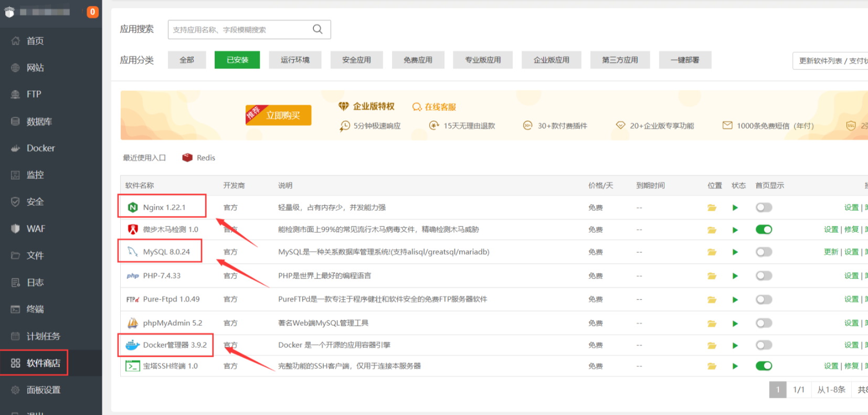
Task: Switch to the 安全应用 category
Action: [x=357, y=60]
